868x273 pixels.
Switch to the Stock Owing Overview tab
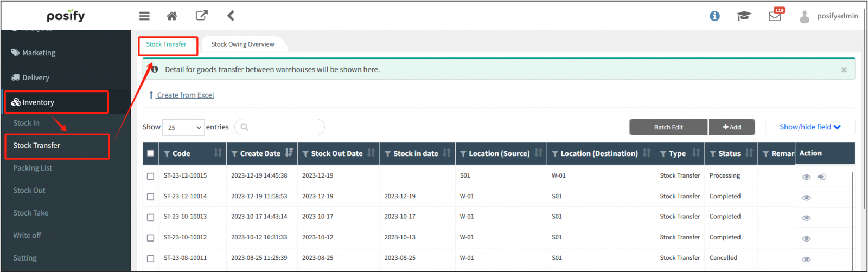tap(242, 44)
